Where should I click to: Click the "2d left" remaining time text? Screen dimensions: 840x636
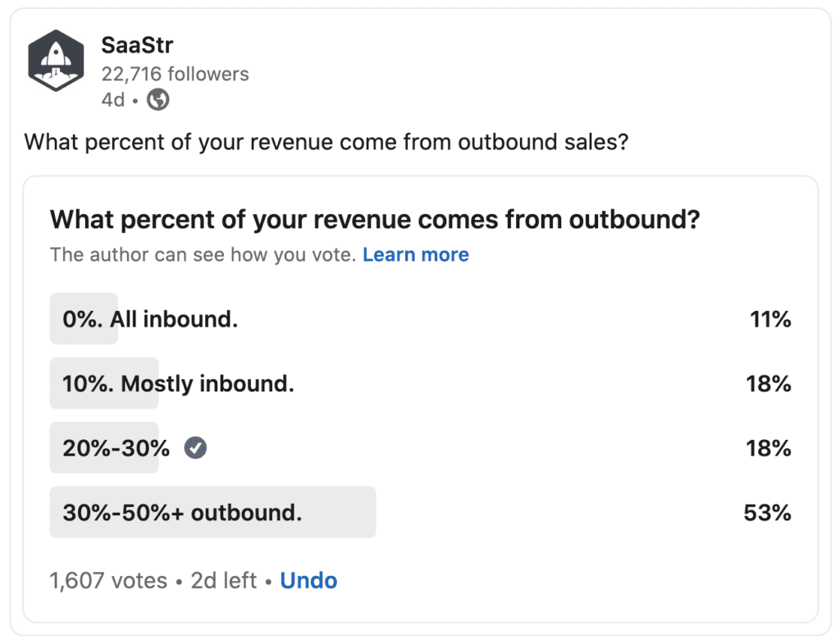click(x=224, y=581)
